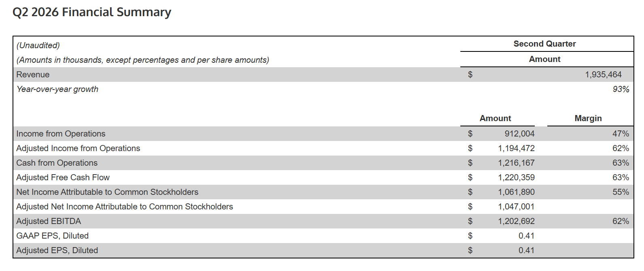This screenshot has height=271, width=644.
Task: Select the Income from Operations row label
Action: pyautogui.click(x=61, y=134)
